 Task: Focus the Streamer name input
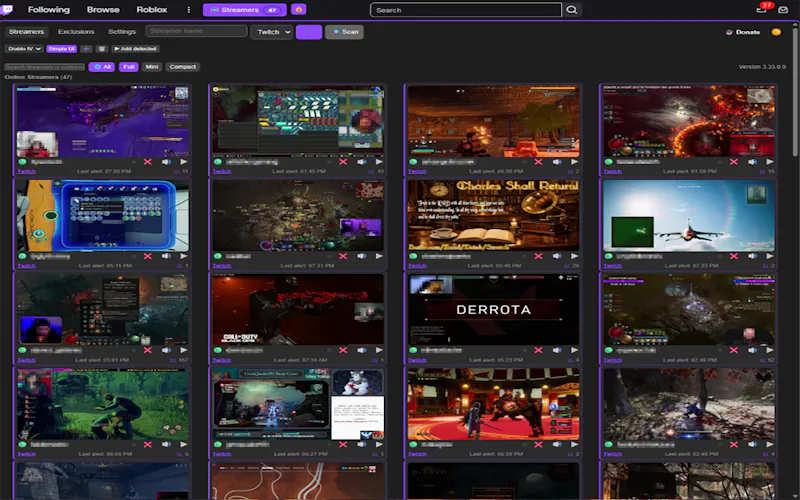(x=196, y=31)
